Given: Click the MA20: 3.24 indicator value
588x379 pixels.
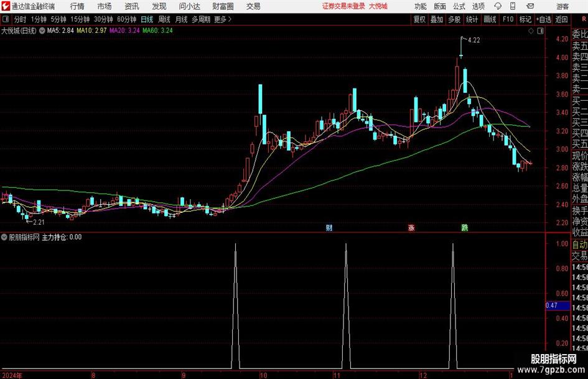Looking at the screenshot, I should point(124,30).
